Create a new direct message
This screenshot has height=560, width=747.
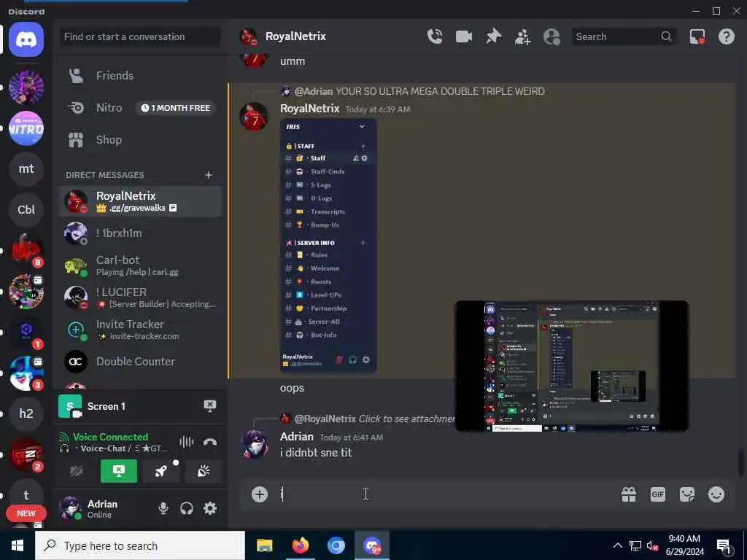(x=209, y=175)
